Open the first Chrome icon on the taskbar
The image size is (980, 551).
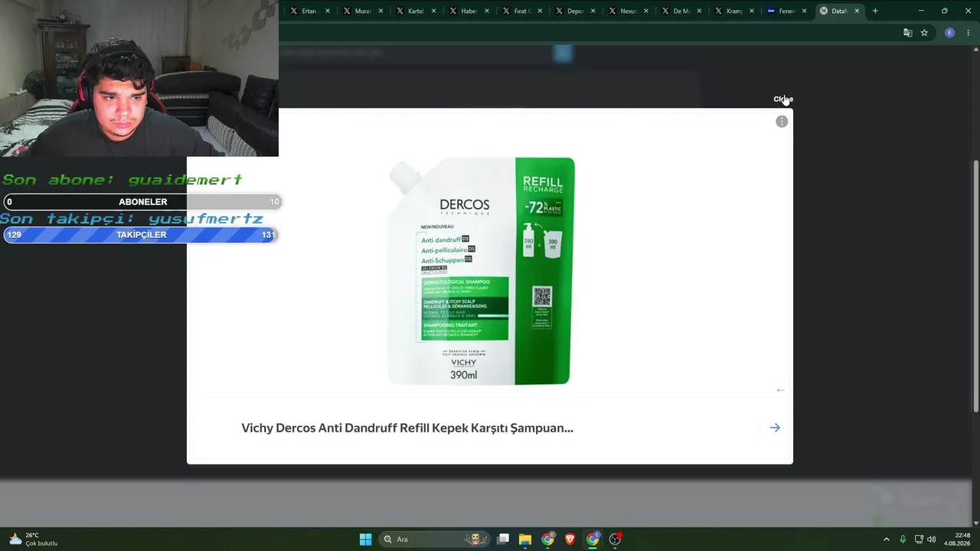(547, 540)
